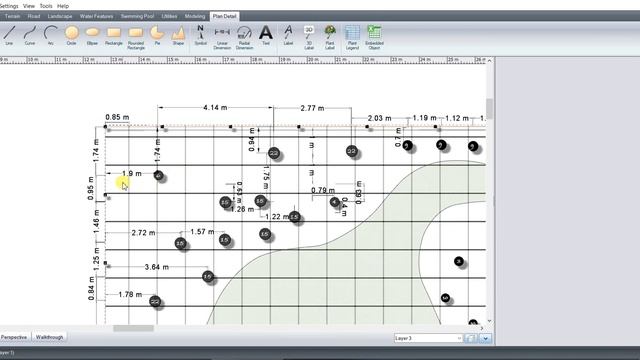Insert a Plant Label
The height and width of the screenshot is (360, 640).
coord(330,38)
